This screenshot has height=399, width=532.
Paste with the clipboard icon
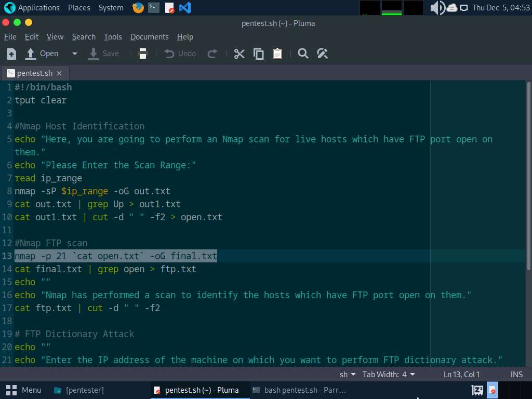pyautogui.click(x=277, y=54)
